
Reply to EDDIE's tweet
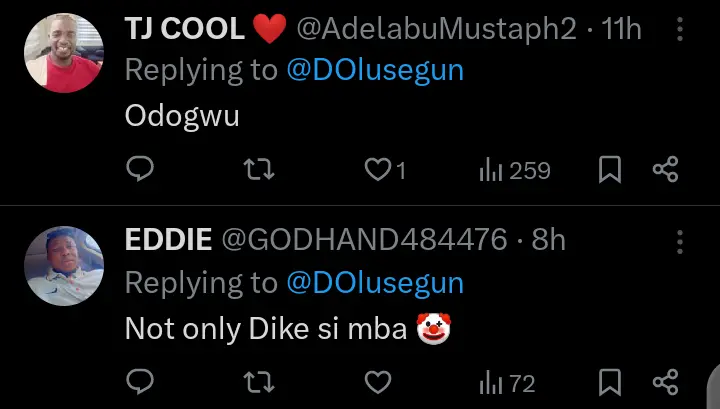(x=140, y=382)
